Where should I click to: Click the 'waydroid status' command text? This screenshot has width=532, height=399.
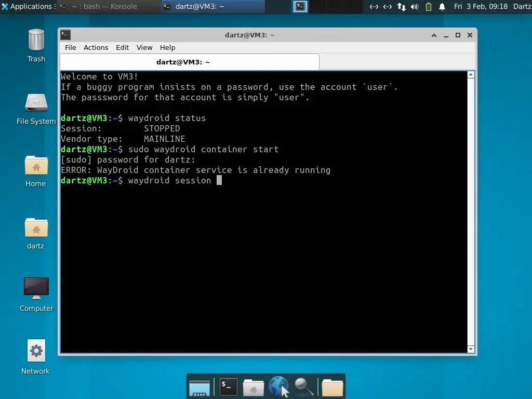click(x=167, y=118)
